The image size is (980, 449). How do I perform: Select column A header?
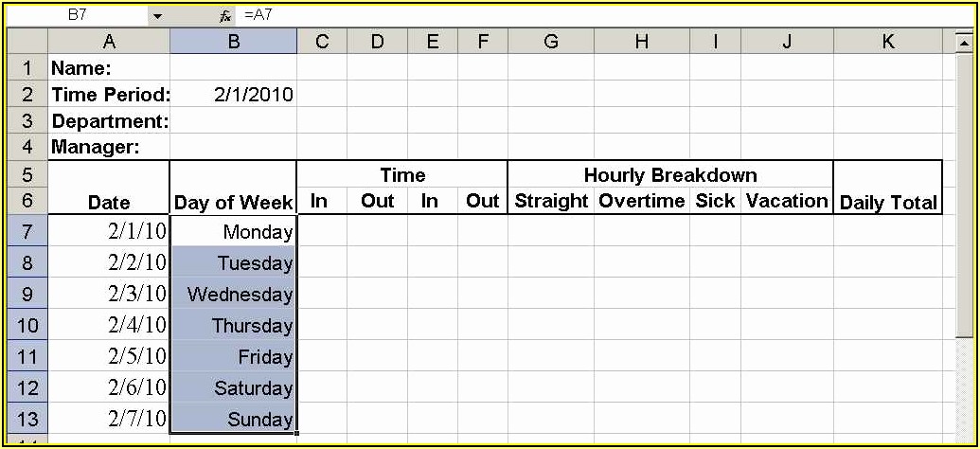click(x=109, y=42)
